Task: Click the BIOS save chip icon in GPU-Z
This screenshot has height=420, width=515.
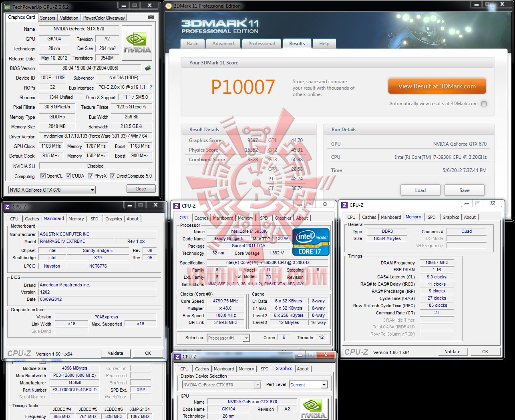Action: pyautogui.click(x=148, y=68)
